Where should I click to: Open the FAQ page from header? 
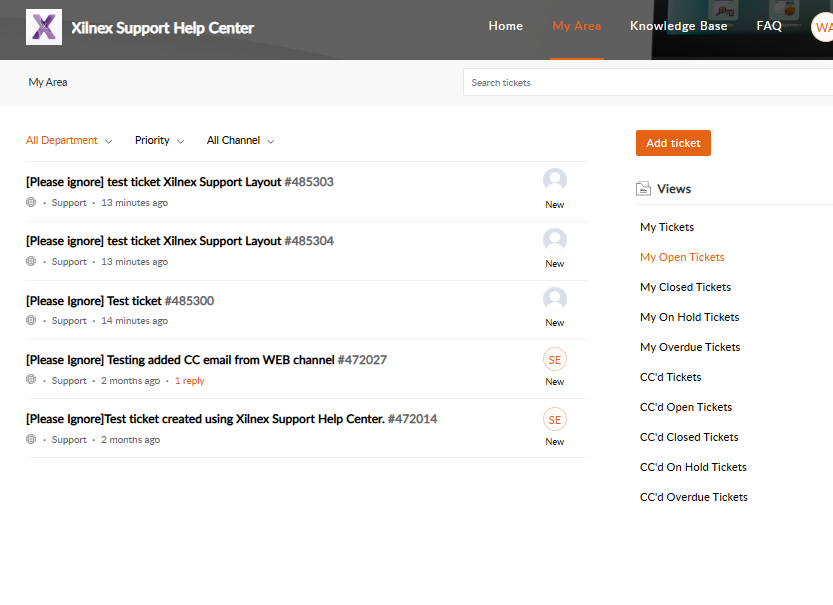(769, 26)
